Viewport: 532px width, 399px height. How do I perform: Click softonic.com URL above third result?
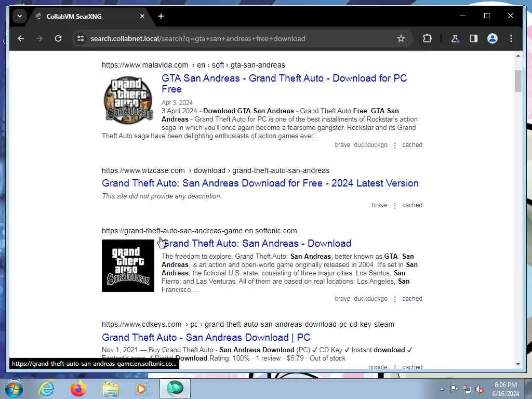point(199,231)
